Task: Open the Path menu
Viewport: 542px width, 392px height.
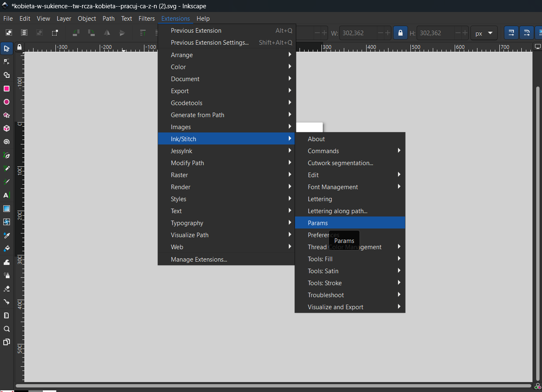Action: [x=108, y=19]
